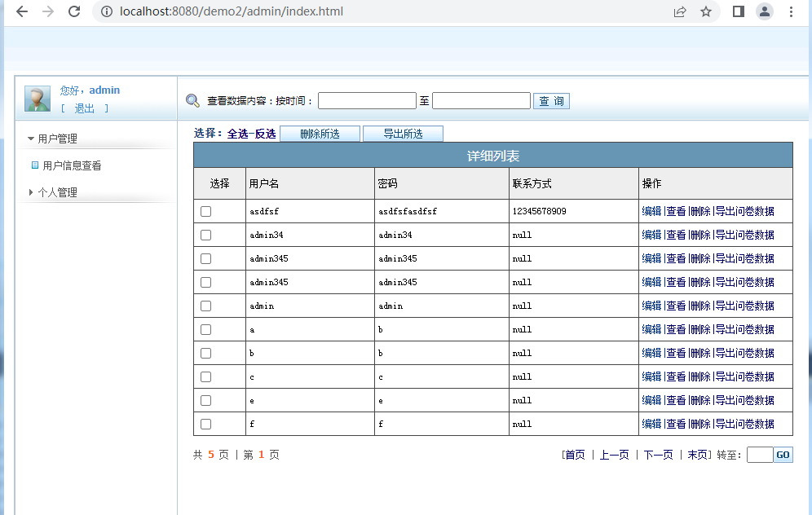Screen dimensions: 812x515
Task: Select the checkbox for admin34 row
Action: click(x=205, y=235)
